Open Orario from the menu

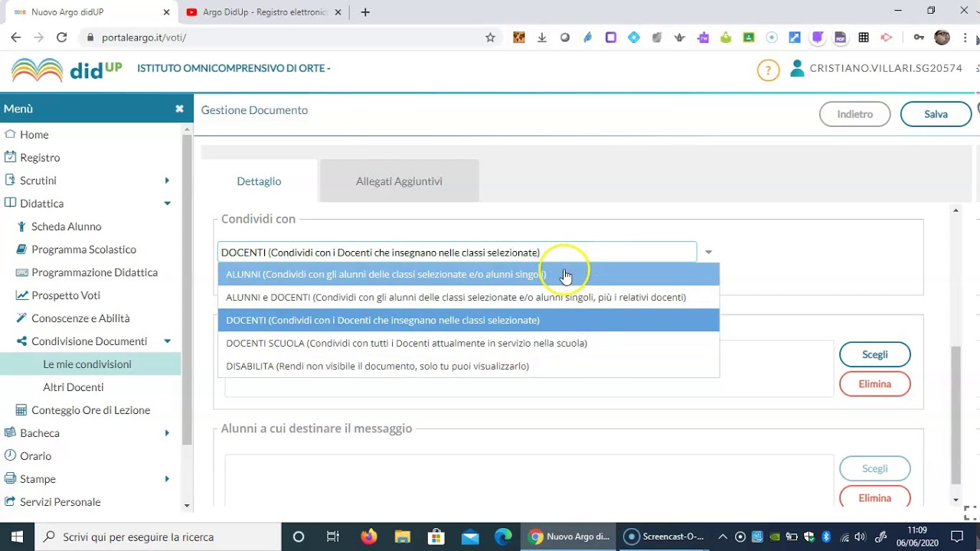[x=35, y=456]
